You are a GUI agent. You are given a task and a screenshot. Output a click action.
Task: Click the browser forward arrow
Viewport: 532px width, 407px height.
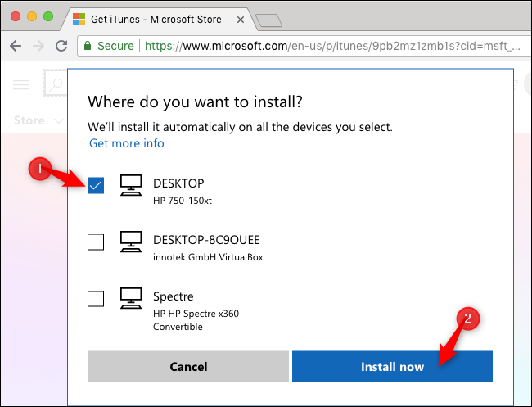click(38, 46)
